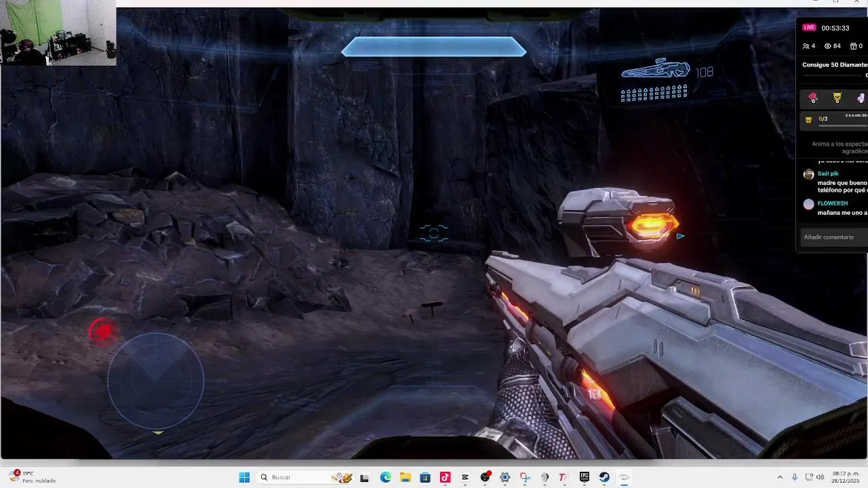This screenshot has height=488, width=868.
Task: View the viewers eye icon showing 84
Action: (832, 46)
